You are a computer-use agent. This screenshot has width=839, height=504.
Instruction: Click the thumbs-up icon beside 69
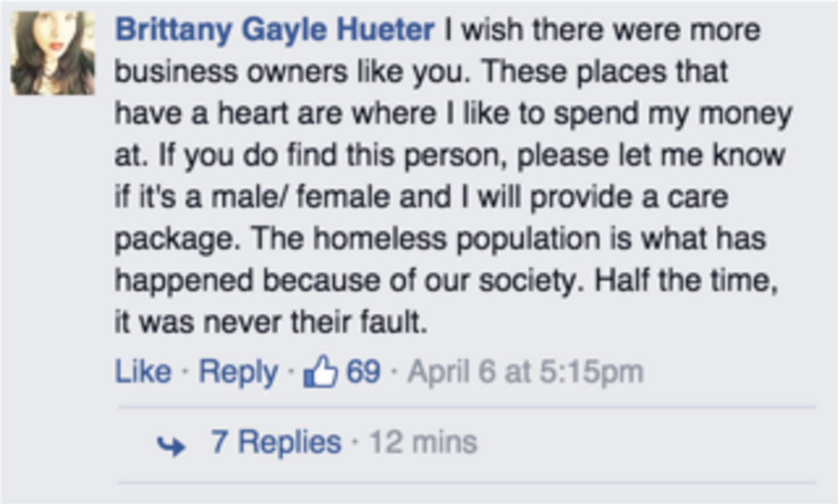321,373
